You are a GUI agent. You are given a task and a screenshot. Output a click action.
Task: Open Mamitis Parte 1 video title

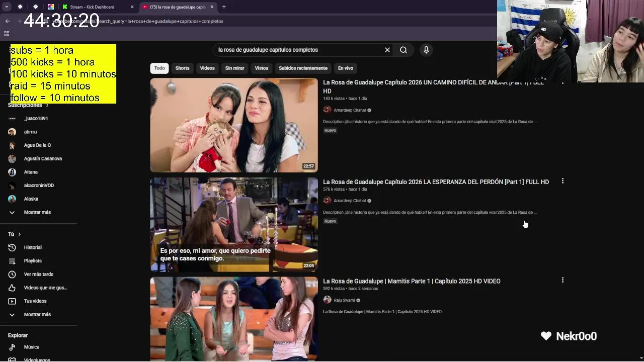click(412, 281)
